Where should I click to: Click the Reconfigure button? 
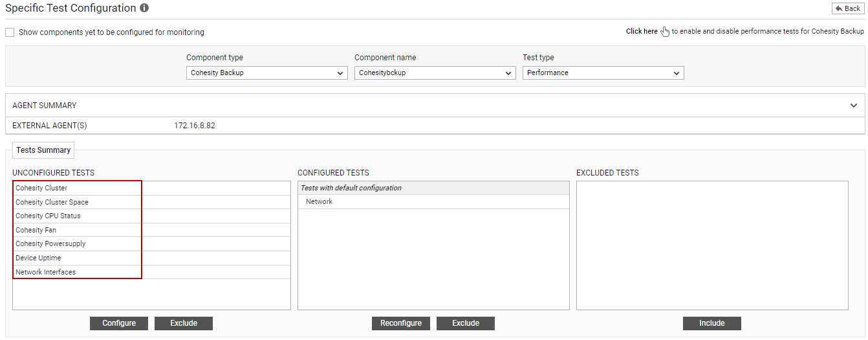coord(401,323)
